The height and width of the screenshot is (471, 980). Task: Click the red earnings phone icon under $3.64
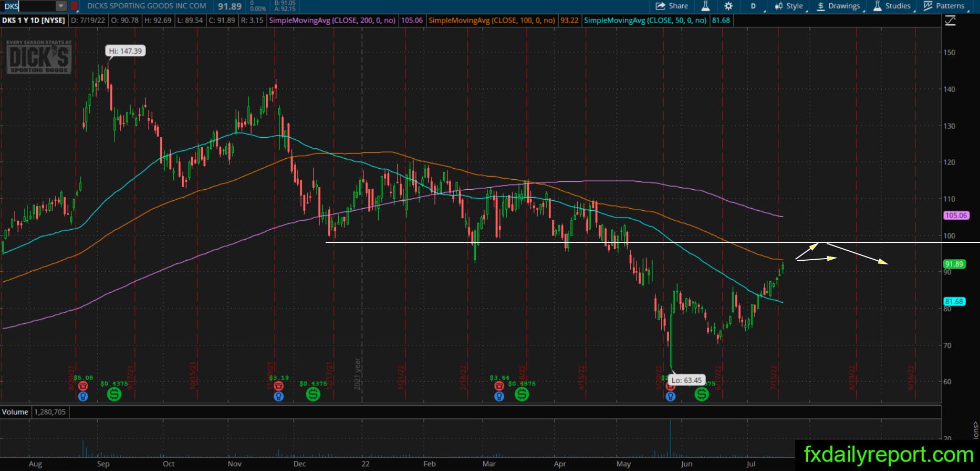[499, 386]
